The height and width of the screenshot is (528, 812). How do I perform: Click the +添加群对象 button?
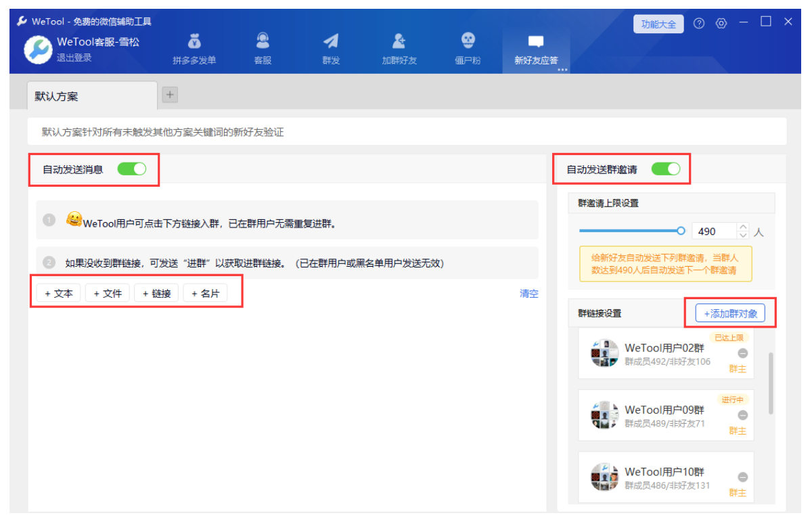click(x=730, y=313)
